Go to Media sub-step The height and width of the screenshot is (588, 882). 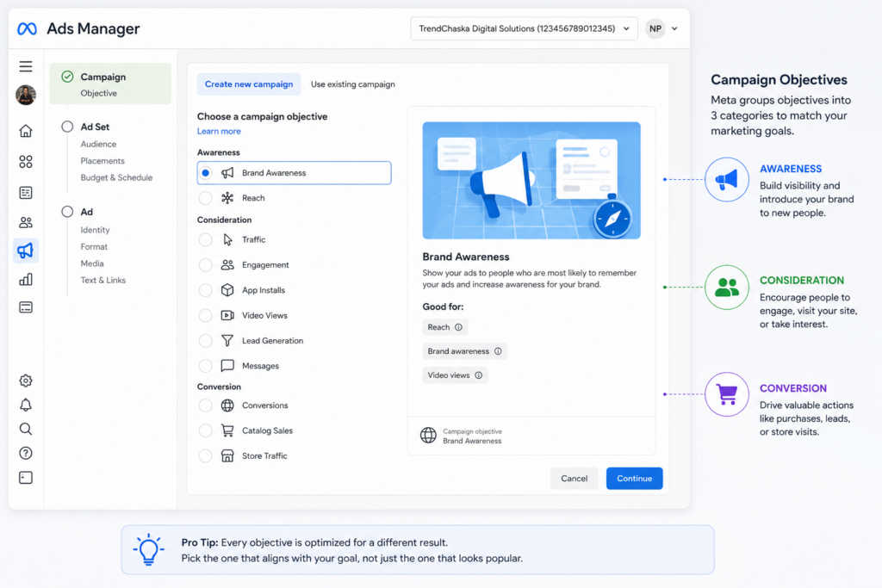point(92,263)
